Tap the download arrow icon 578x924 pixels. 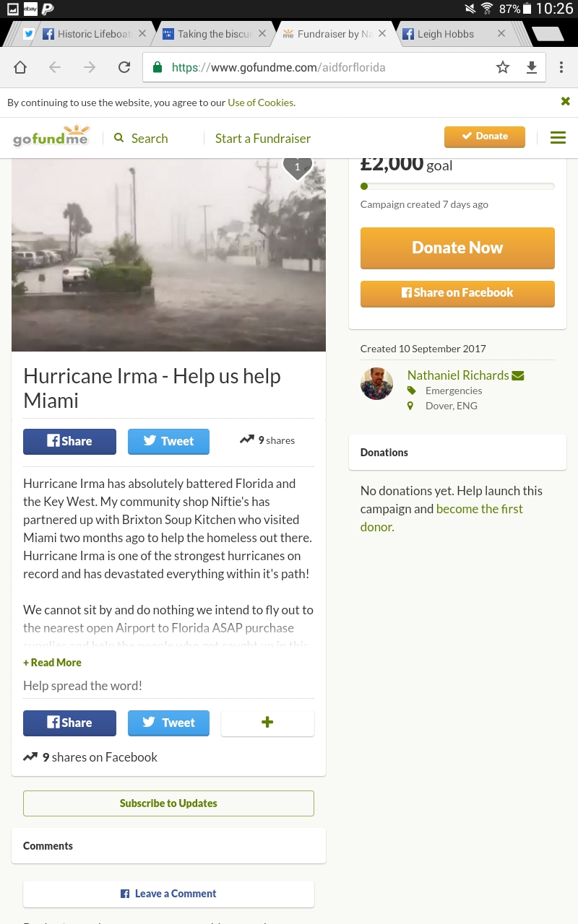point(532,67)
